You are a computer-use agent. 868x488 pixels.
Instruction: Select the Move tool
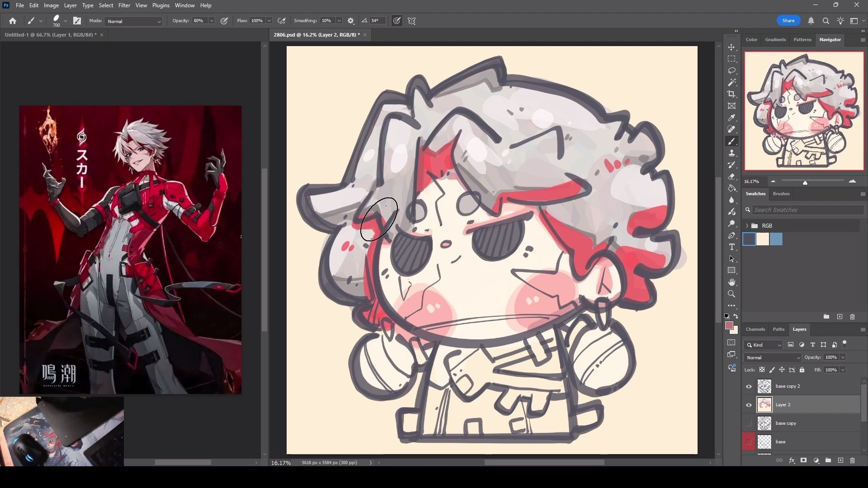(x=731, y=47)
